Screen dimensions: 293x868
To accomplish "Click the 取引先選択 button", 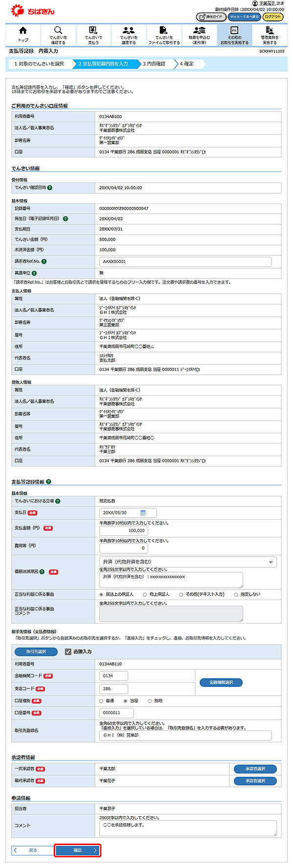I will click(x=36, y=651).
